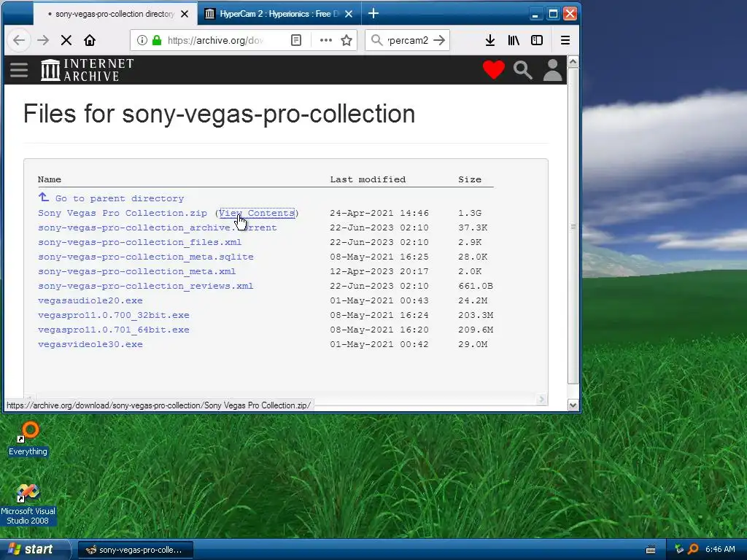Image resolution: width=747 pixels, height=560 pixels.
Task: Download sony-vegas-pro-collection_archive.torrent
Action: coord(158,227)
